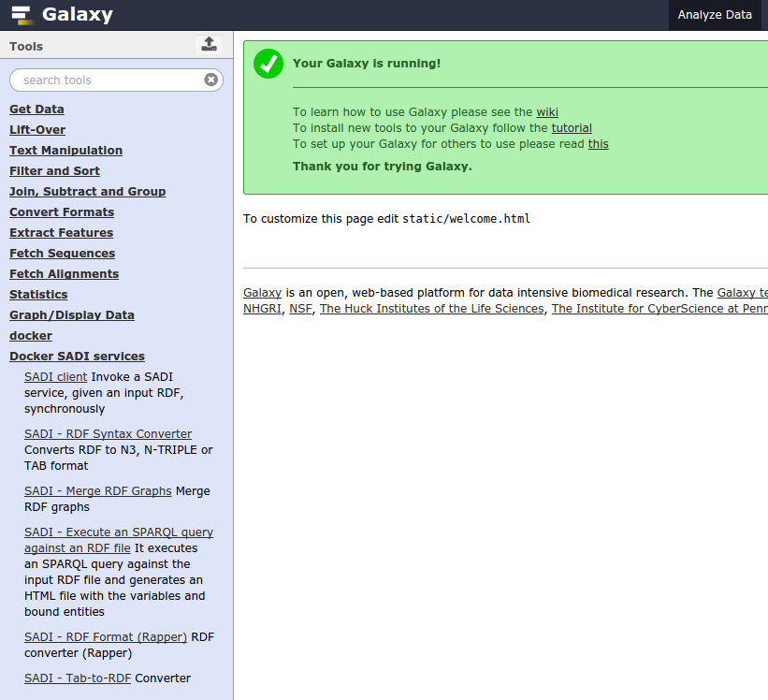The image size is (768, 700).
Task: Expand the Filter and Sort section
Action: [x=54, y=171]
